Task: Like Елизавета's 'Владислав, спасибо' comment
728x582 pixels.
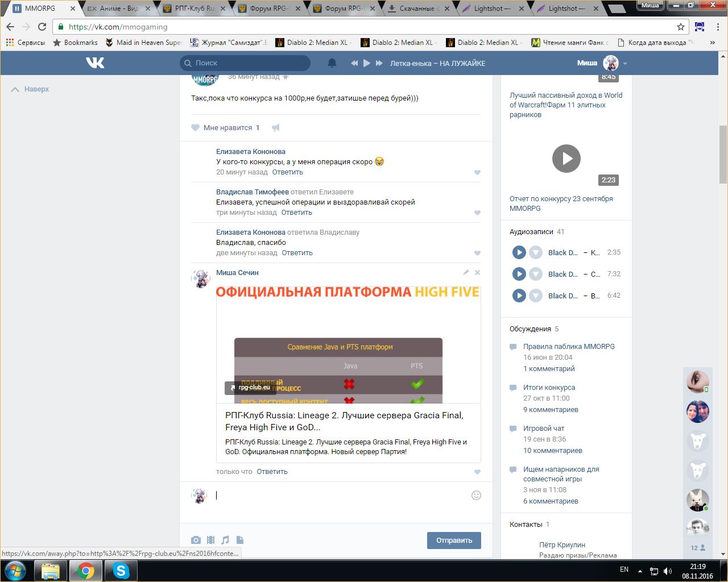Action: tap(477, 253)
